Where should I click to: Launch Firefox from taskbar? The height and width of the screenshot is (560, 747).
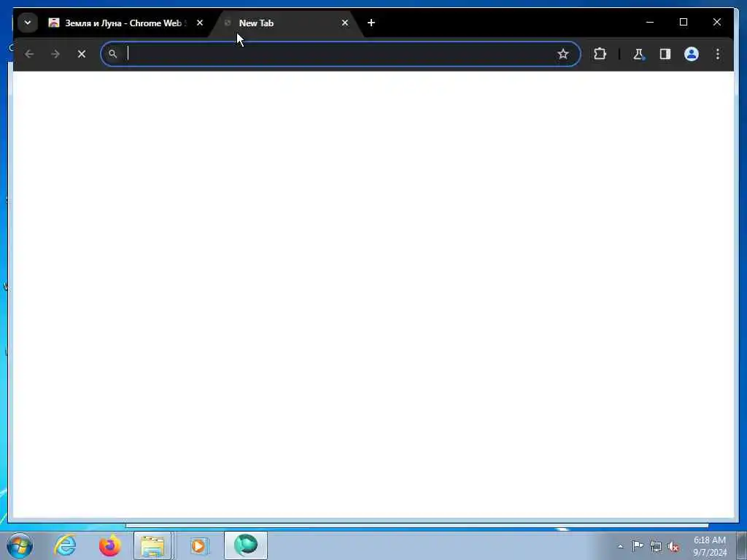coord(109,545)
